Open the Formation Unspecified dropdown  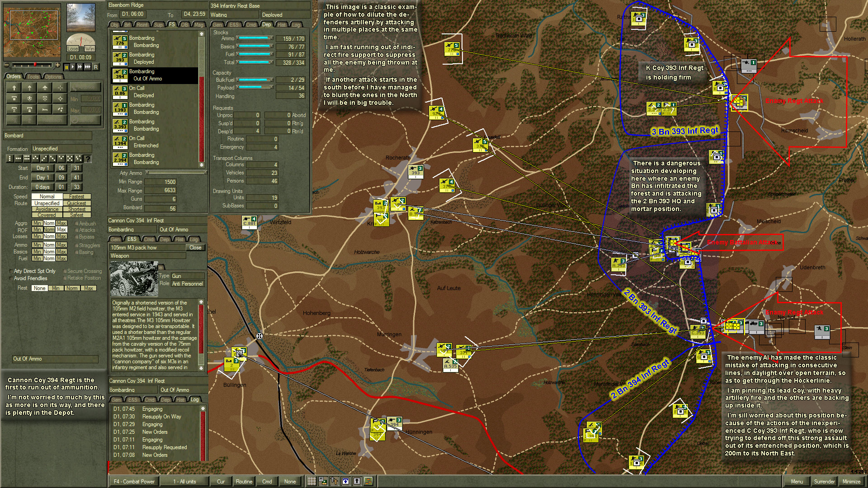pos(61,149)
